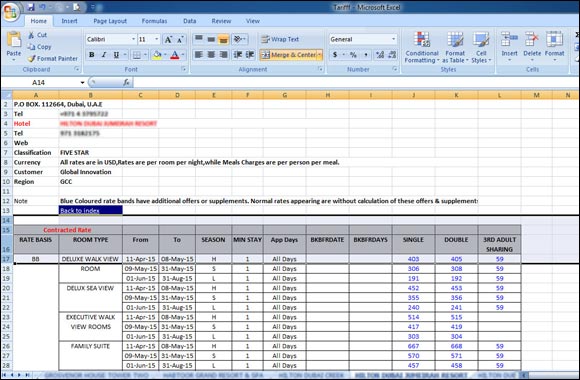Select row 17 header
The width and height of the screenshot is (580, 380).
click(x=6, y=259)
